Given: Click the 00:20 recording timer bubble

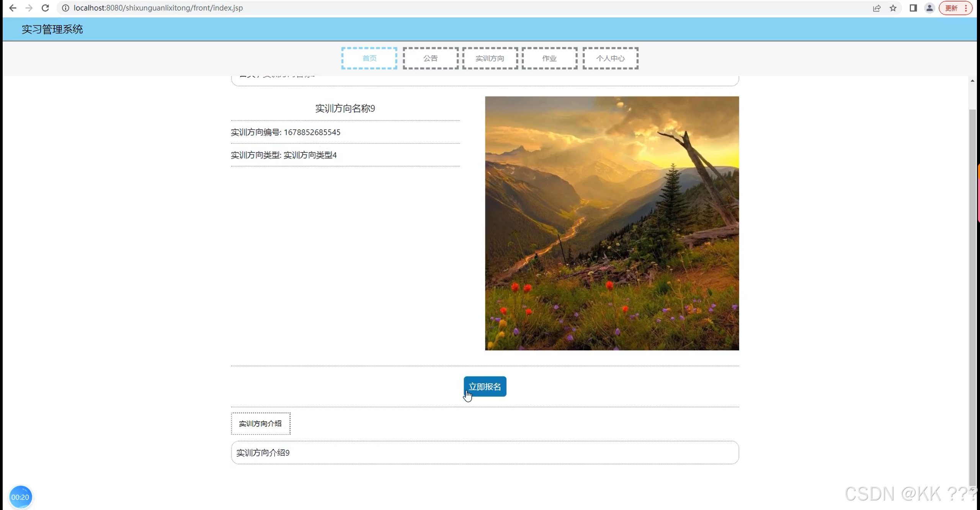Looking at the screenshot, I should point(20,497).
